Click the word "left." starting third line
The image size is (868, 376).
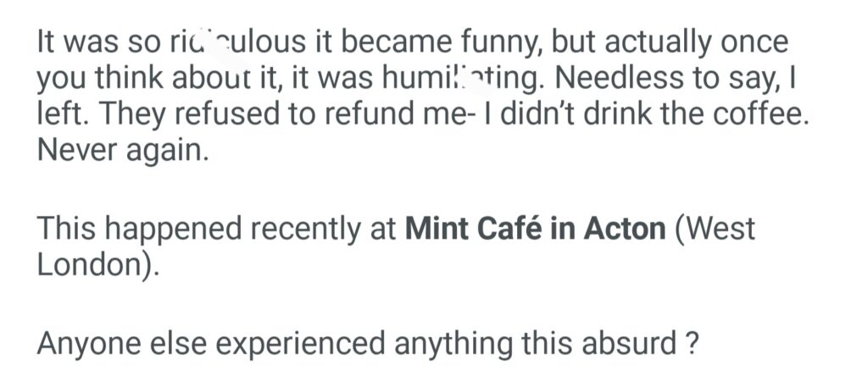(59, 117)
